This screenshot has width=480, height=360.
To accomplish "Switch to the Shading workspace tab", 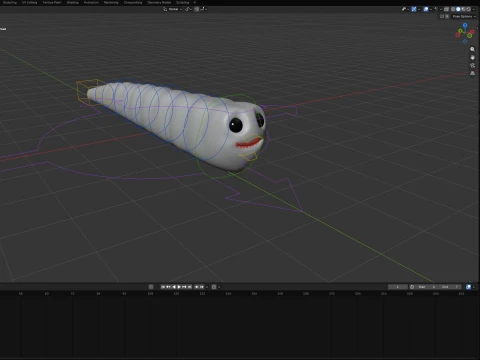I will pyautogui.click(x=72, y=2).
